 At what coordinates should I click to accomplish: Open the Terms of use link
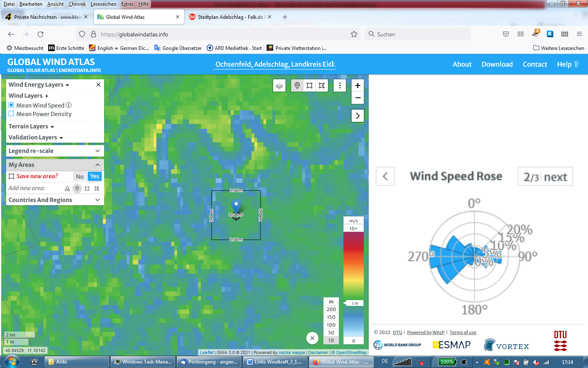(x=463, y=332)
